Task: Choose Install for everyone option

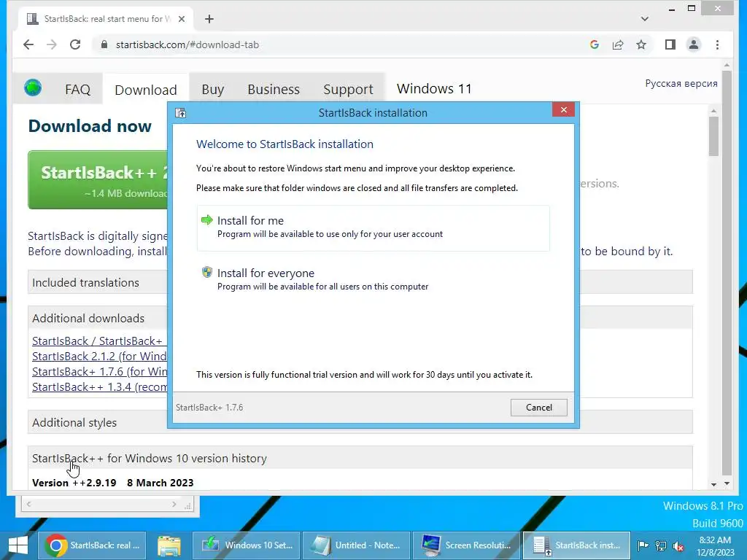Action: point(373,279)
